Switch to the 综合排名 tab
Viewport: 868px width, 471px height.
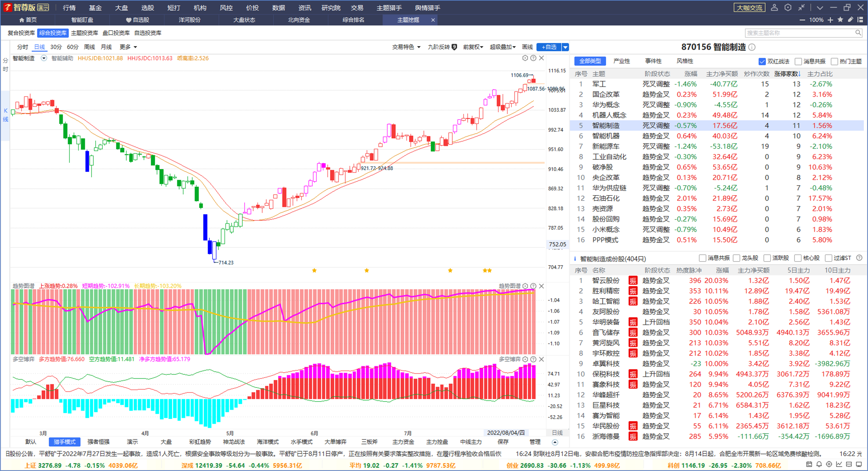tap(353, 20)
